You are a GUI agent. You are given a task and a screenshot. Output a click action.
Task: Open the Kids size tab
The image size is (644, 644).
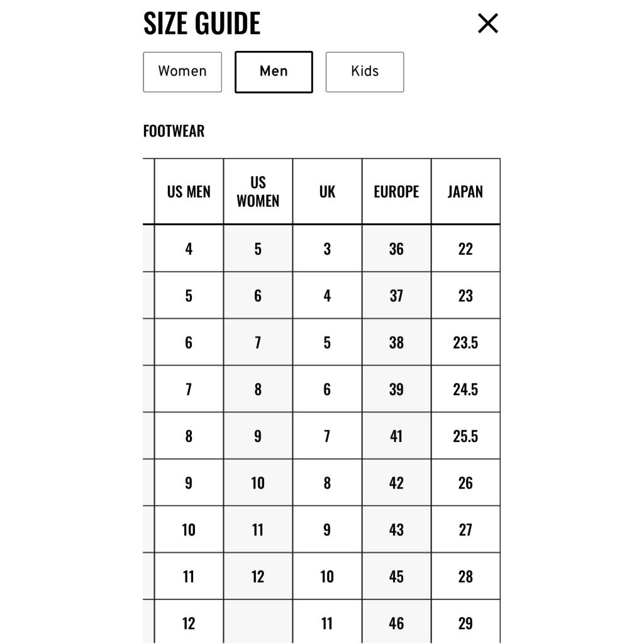pos(365,72)
